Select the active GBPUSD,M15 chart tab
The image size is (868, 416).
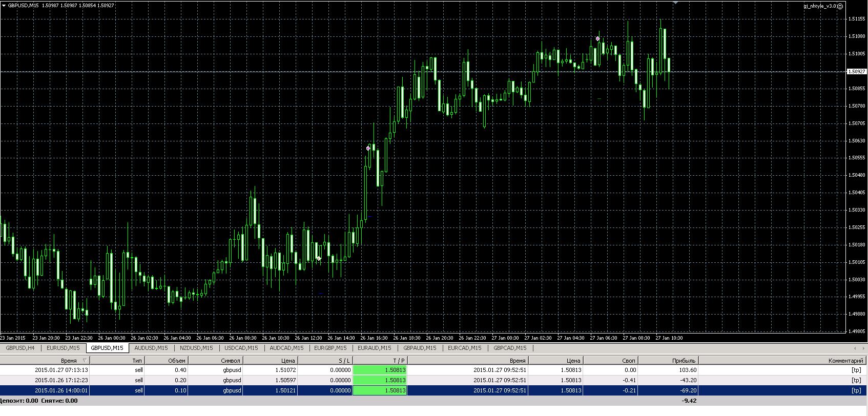tap(107, 348)
